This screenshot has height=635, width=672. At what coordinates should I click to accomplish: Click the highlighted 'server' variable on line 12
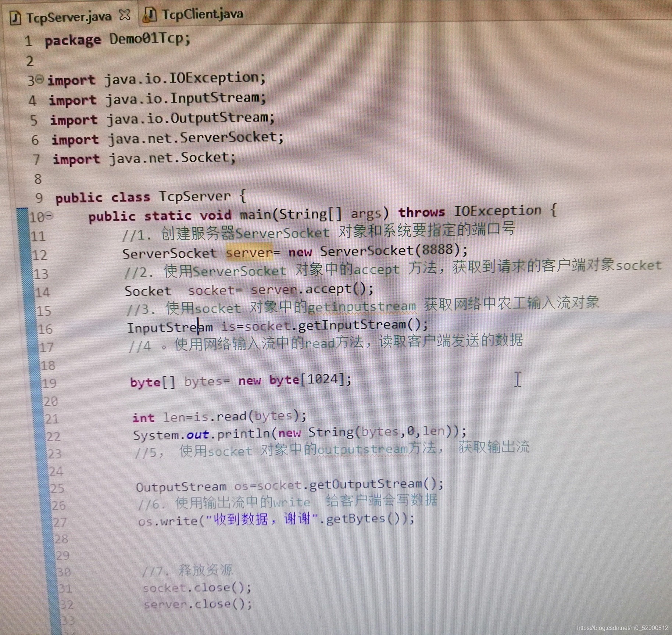[x=249, y=252]
